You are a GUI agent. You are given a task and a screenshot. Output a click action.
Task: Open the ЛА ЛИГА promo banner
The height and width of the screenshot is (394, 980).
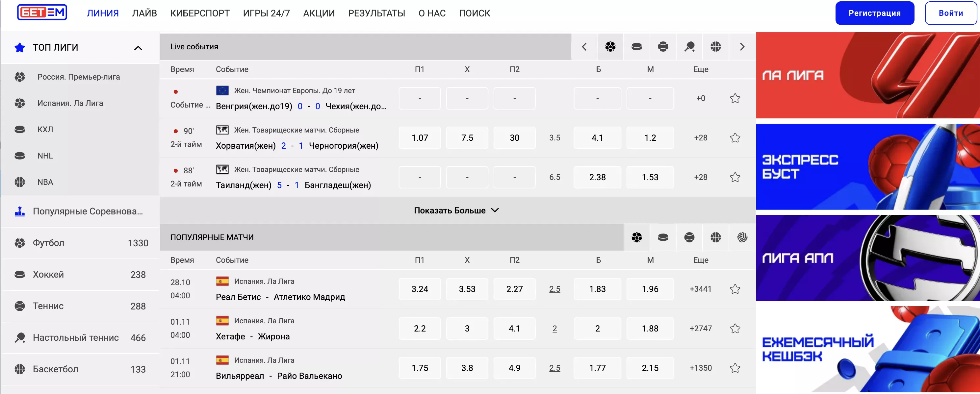tap(867, 76)
